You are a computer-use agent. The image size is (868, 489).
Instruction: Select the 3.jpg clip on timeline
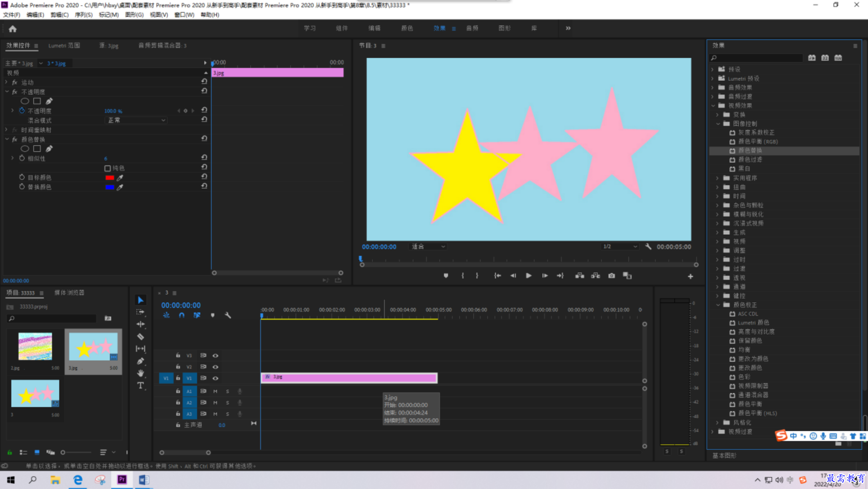[349, 378]
